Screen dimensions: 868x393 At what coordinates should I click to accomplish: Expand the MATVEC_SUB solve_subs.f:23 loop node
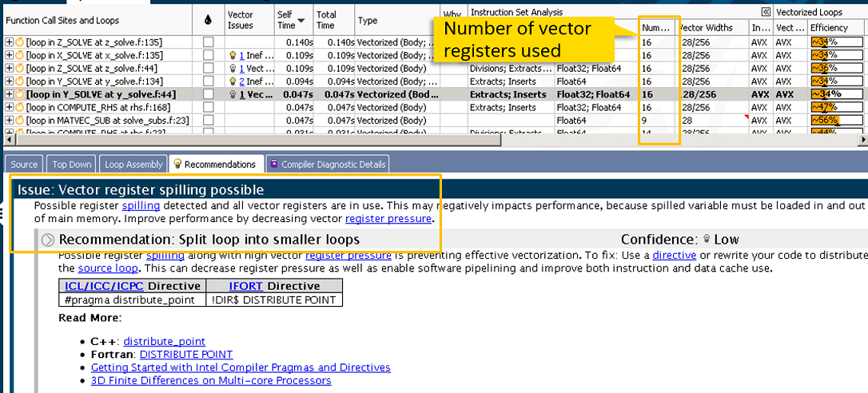pyautogui.click(x=9, y=120)
